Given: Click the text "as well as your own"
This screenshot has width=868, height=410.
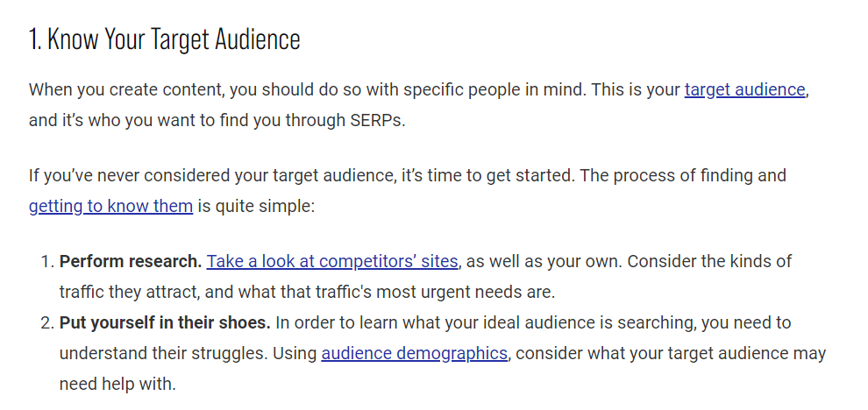Looking at the screenshot, I should [x=537, y=261].
